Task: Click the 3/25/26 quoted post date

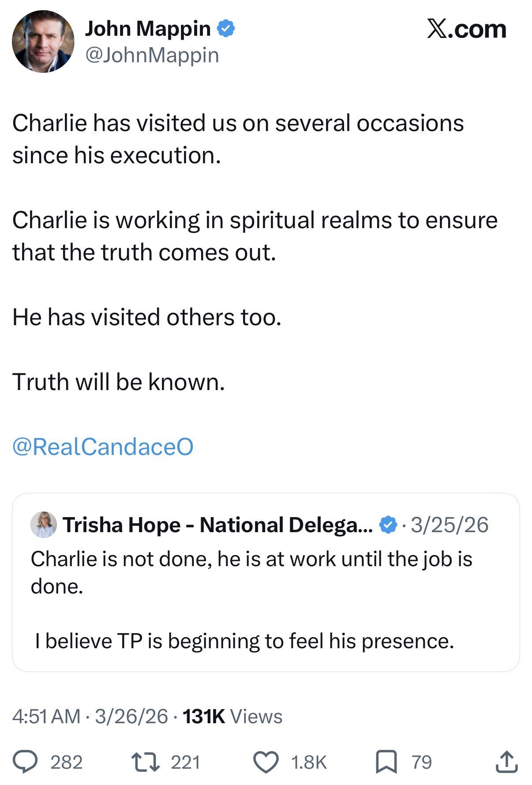Action: [x=450, y=525]
